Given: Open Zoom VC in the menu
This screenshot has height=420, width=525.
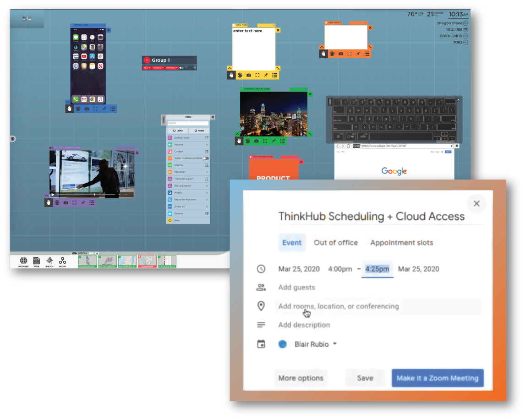Looking at the screenshot, I should 188,207.
